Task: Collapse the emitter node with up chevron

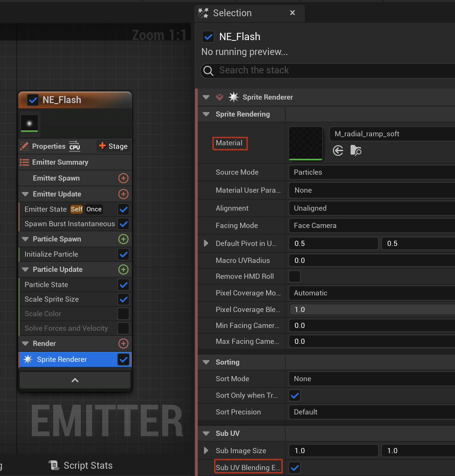Action: point(75,380)
